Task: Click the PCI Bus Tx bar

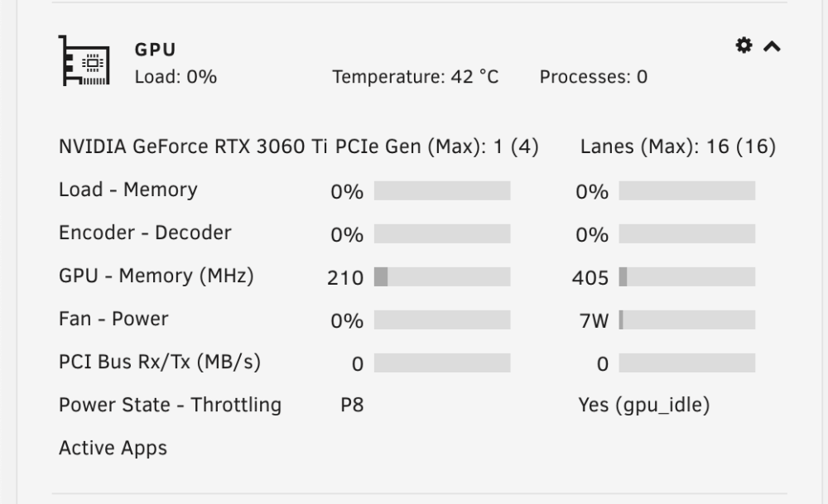Action: click(687, 363)
